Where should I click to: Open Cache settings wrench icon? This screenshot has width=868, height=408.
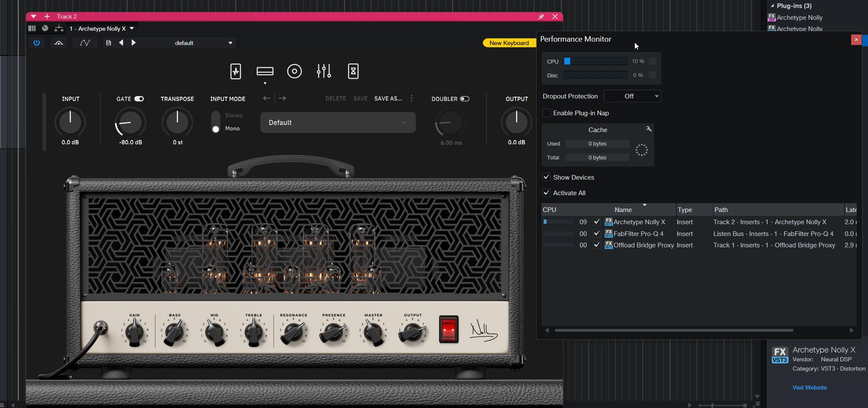point(649,129)
